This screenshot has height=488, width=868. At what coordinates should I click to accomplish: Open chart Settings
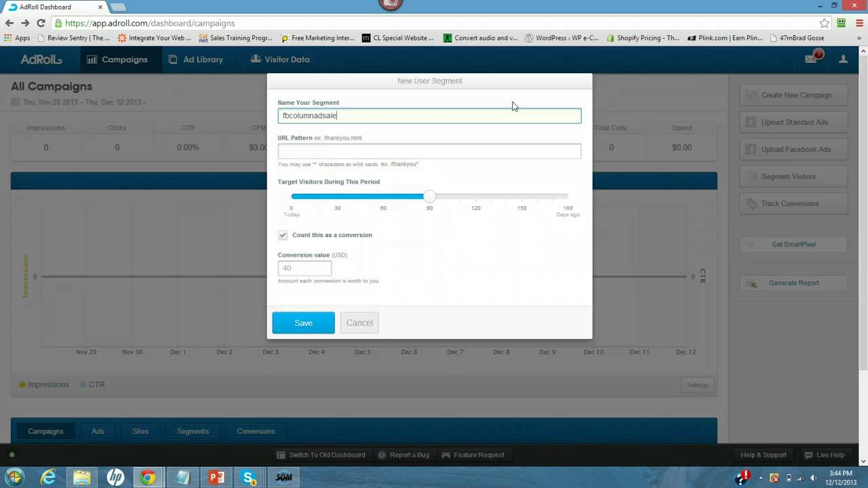tap(697, 385)
